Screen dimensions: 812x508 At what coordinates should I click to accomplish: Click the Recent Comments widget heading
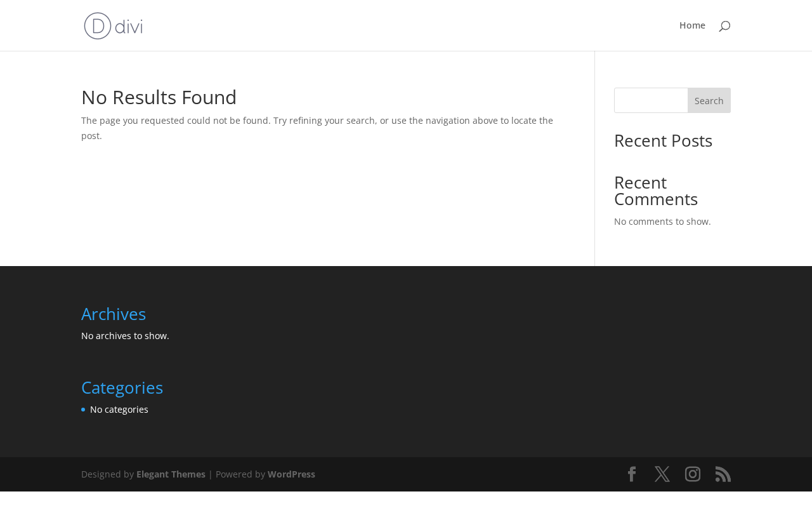pyautogui.click(x=656, y=190)
